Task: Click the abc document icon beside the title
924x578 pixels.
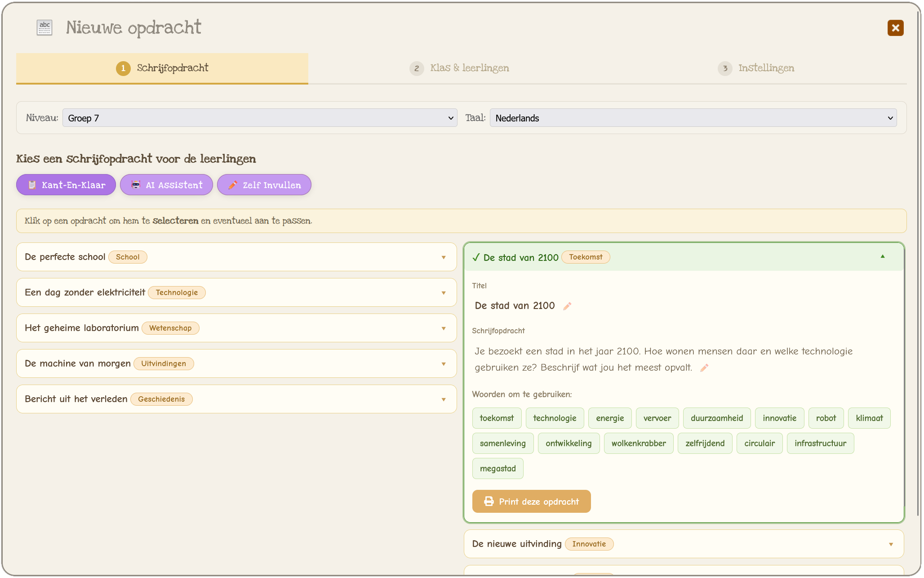Action: tap(44, 28)
